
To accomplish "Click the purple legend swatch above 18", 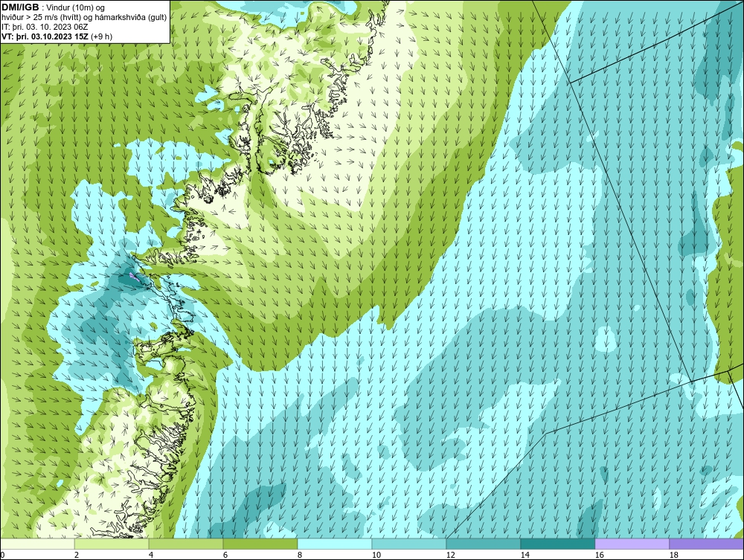I will [706, 544].
